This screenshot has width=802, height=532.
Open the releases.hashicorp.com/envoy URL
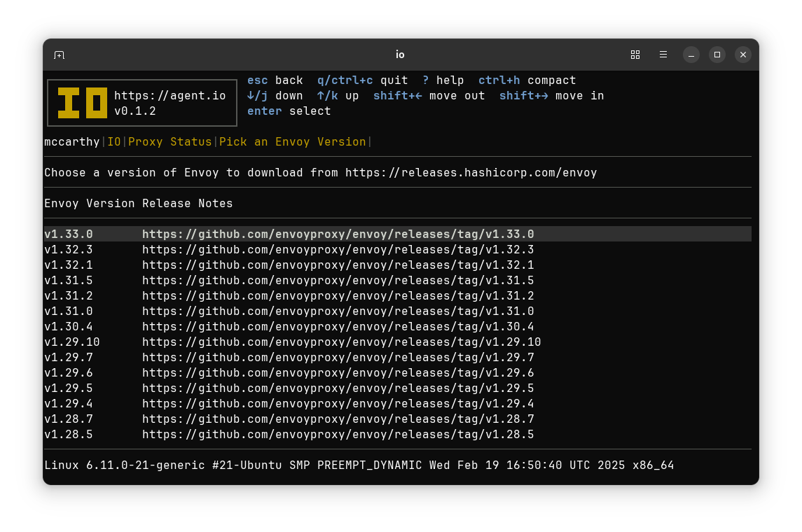click(471, 173)
